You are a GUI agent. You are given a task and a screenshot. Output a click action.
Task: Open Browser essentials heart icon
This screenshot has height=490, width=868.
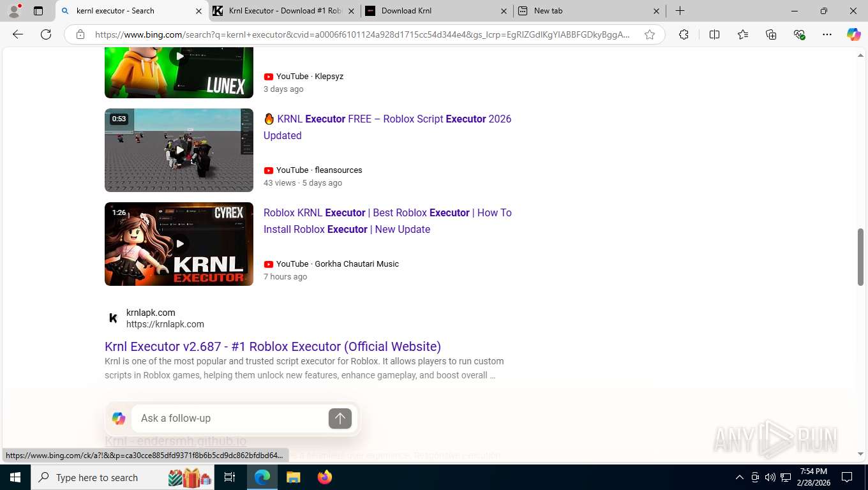pyautogui.click(x=799, y=34)
